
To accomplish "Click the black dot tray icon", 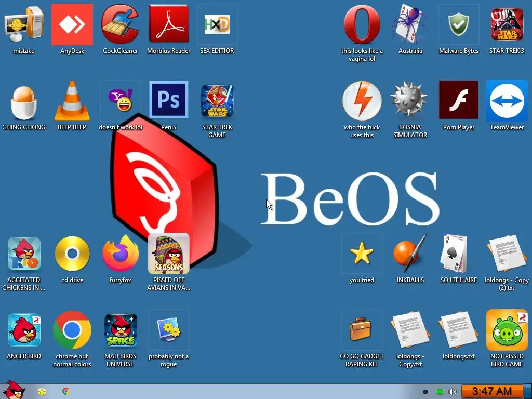I will [425, 392].
